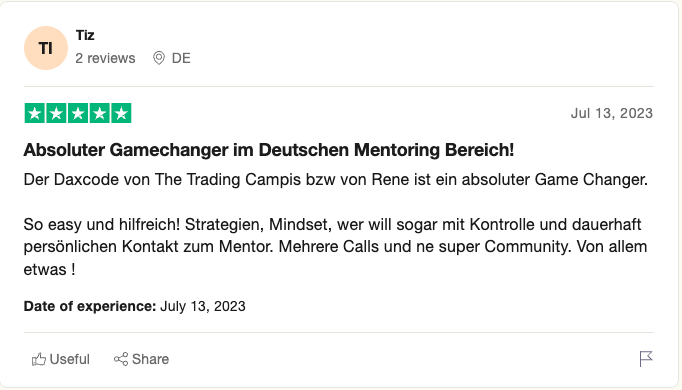Click the Date of experience line

134,306
